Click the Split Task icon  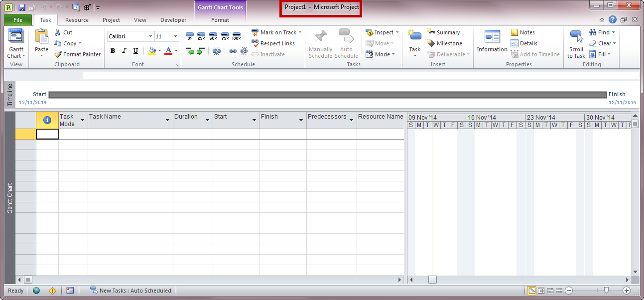[x=217, y=50]
